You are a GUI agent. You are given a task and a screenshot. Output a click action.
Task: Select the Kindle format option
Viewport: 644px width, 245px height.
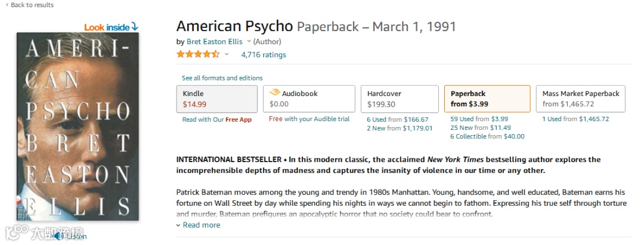pos(216,99)
